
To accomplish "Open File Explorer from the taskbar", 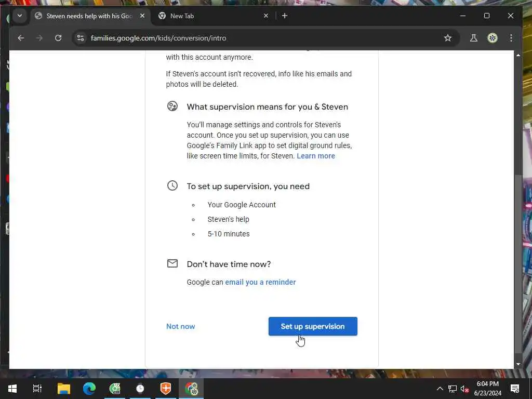I will (x=64, y=389).
